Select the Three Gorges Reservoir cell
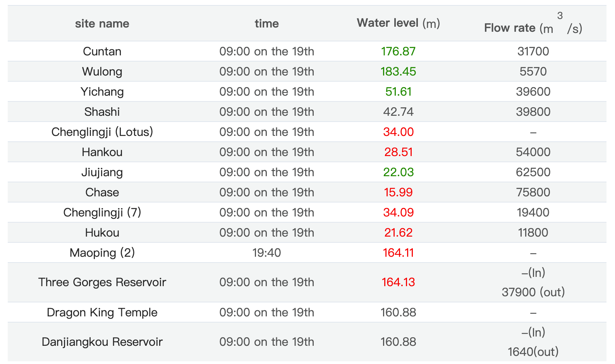 (x=102, y=282)
